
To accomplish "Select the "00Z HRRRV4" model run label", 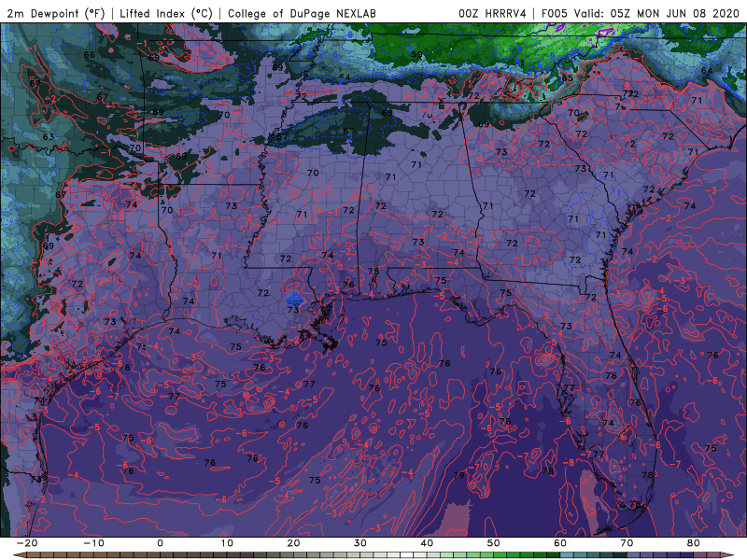I will pos(492,13).
